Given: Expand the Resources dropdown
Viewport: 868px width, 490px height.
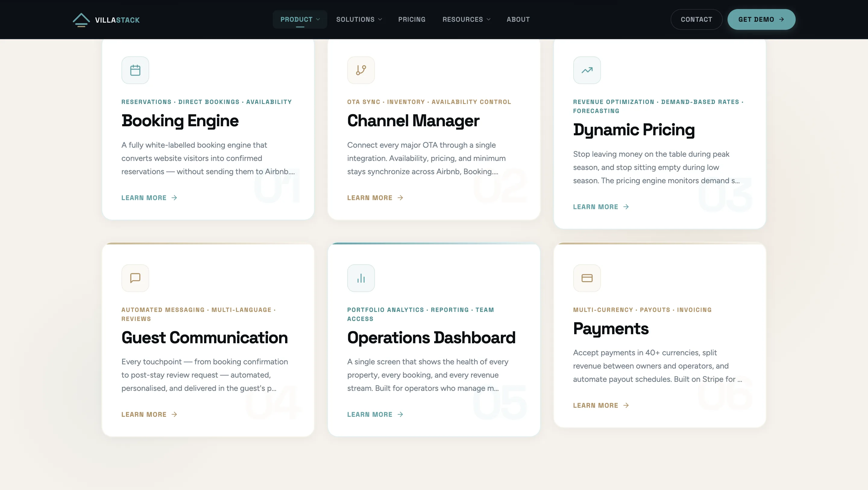Looking at the screenshot, I should pos(466,19).
